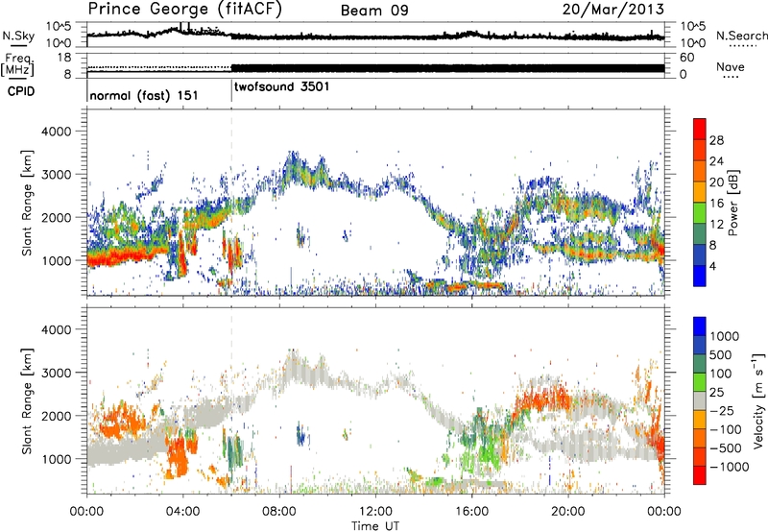This screenshot has height=532, width=768.
Task: Click the '28' tick on Power colorbar
Action: (x=716, y=140)
